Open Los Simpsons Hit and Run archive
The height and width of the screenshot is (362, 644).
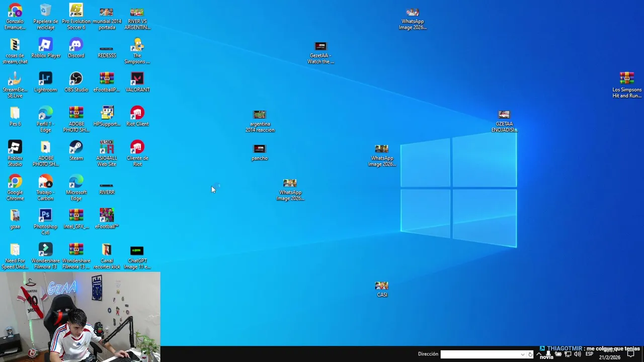pos(627,85)
